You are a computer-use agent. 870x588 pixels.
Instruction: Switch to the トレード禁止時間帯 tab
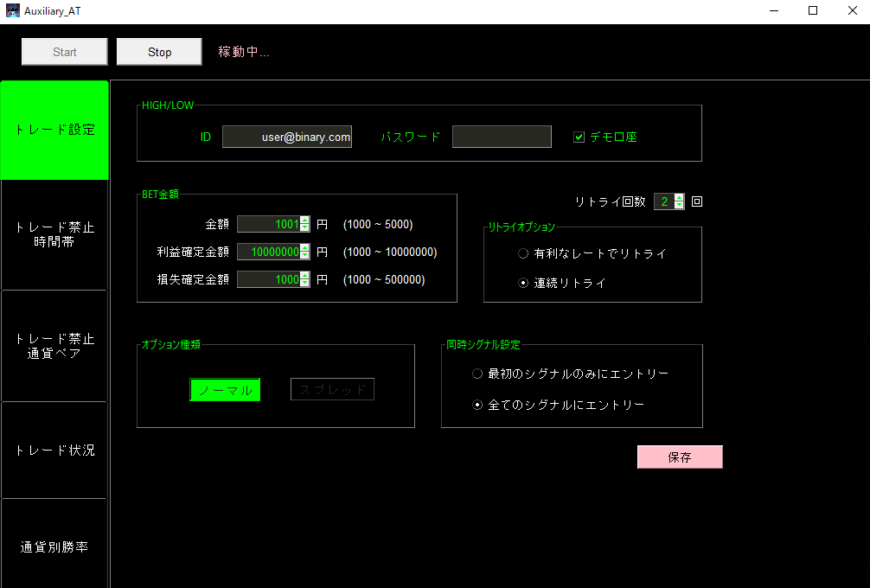pos(54,234)
